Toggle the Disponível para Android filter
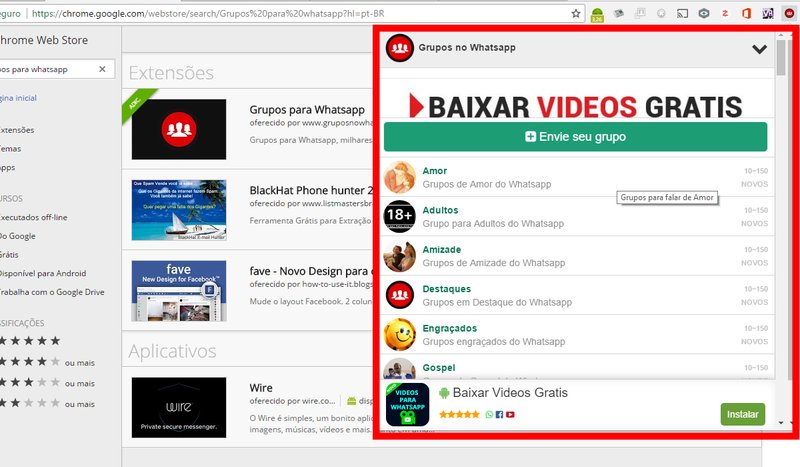800x467 pixels. pos(43,274)
